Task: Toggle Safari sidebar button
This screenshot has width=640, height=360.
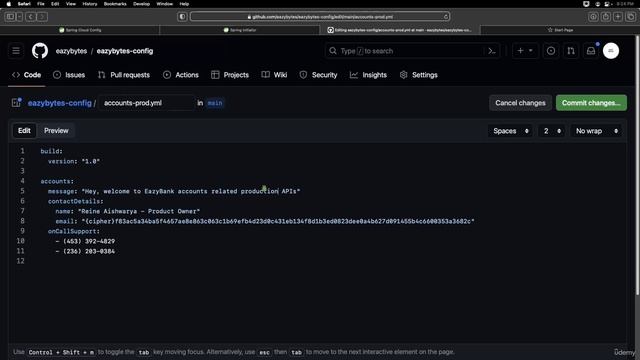Action: (x=10, y=17)
